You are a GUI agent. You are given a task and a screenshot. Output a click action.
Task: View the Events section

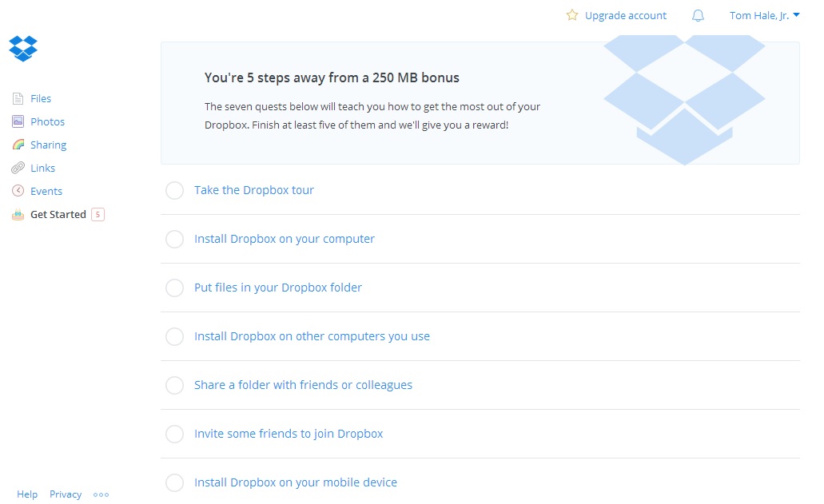coord(46,191)
